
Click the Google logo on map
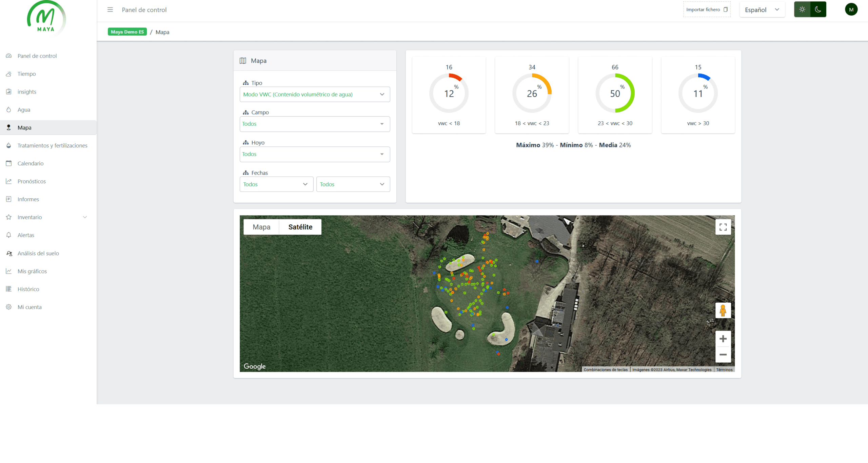[x=255, y=366]
